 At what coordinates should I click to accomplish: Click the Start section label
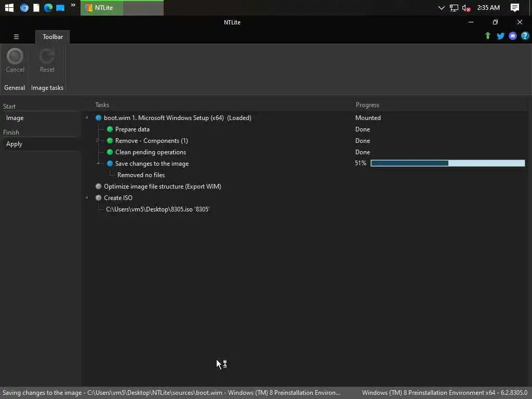(9, 106)
